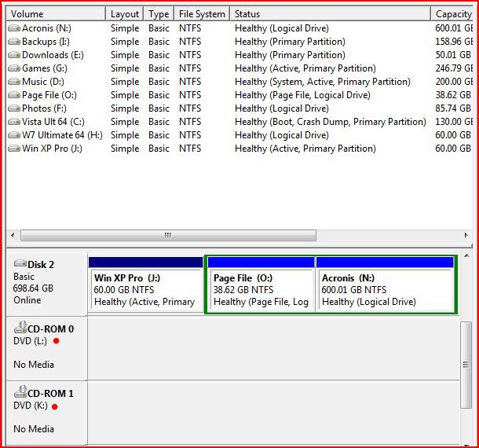Click the Win XP Pro (J:) list drive icon

(14, 149)
